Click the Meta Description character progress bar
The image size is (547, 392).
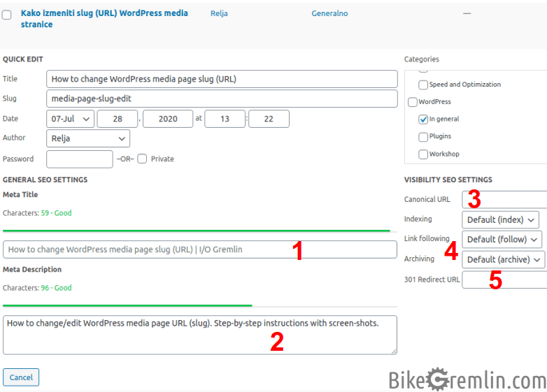pos(200,305)
